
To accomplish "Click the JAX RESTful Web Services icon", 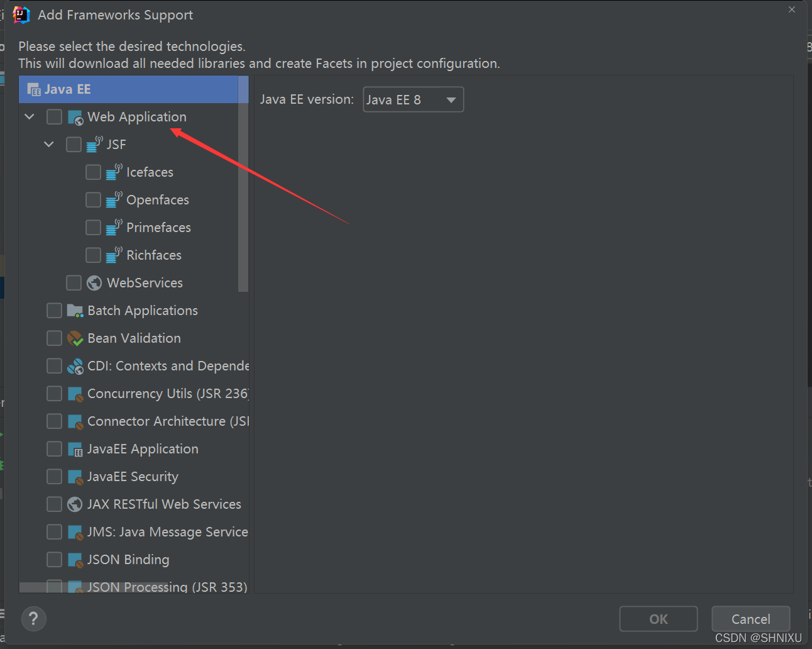I will [x=75, y=504].
